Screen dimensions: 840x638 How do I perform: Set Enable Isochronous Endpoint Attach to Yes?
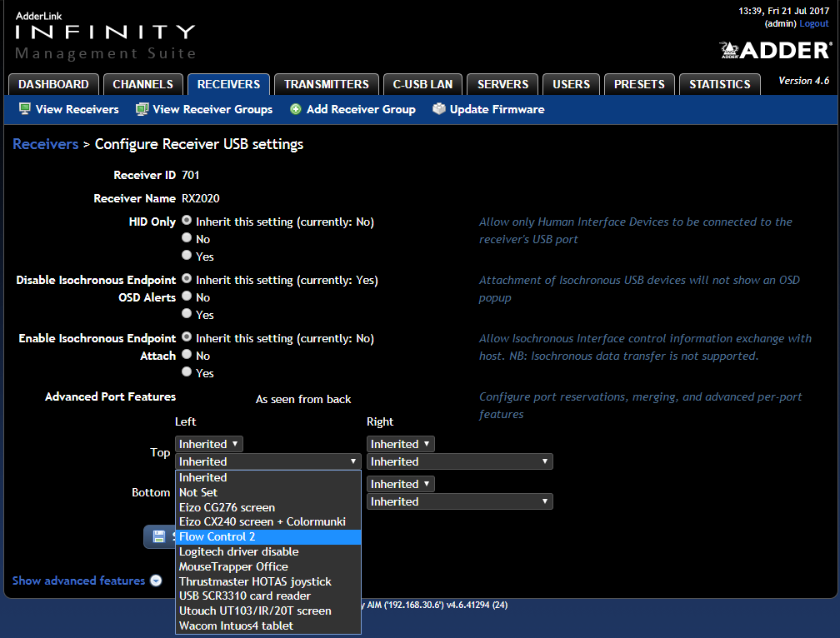(187, 371)
